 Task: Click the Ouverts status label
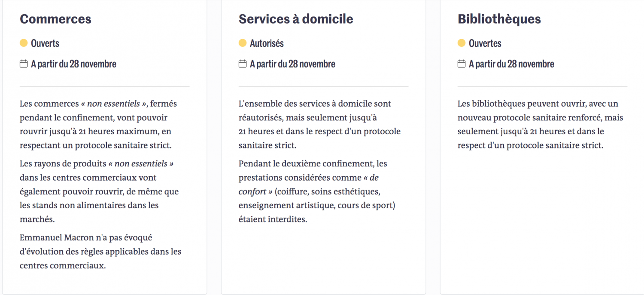tap(45, 43)
